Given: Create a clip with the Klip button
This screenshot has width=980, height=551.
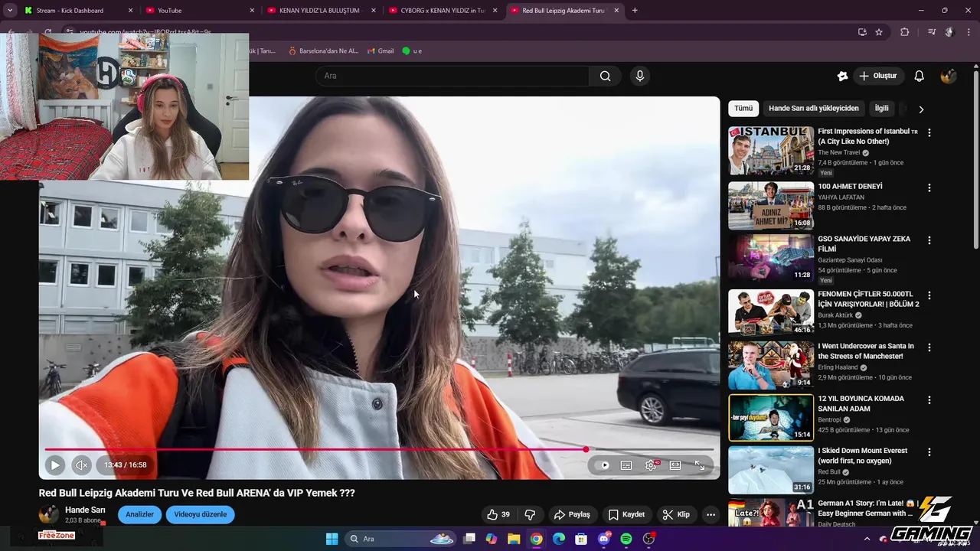Looking at the screenshot, I should tap(676, 514).
